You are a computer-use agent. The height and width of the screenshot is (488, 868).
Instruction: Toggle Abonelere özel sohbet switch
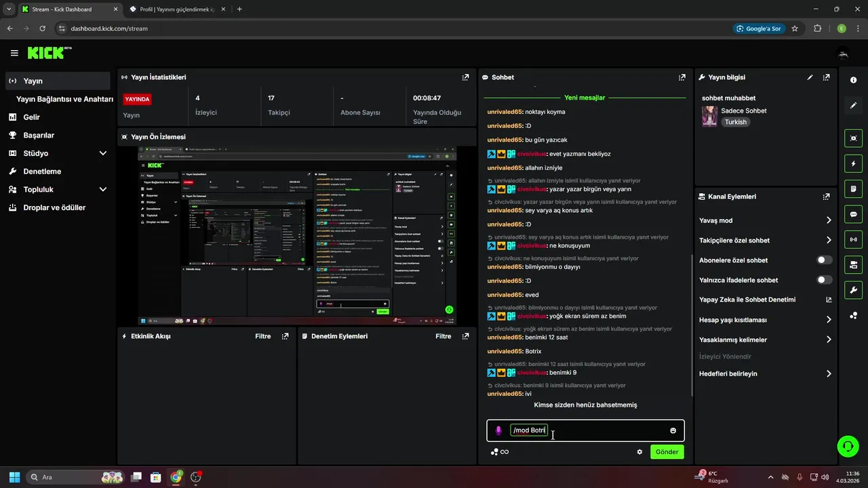tap(825, 260)
